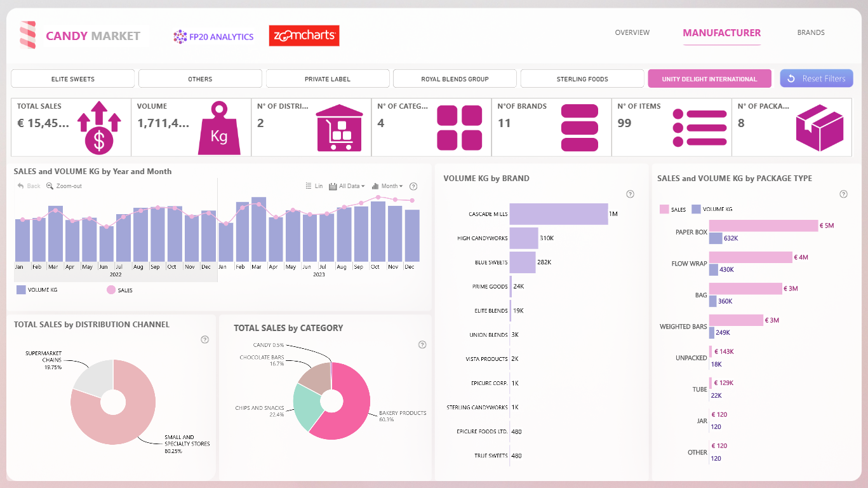Open help for Sales and Volume time chart
The width and height of the screenshot is (868, 488).
click(413, 186)
